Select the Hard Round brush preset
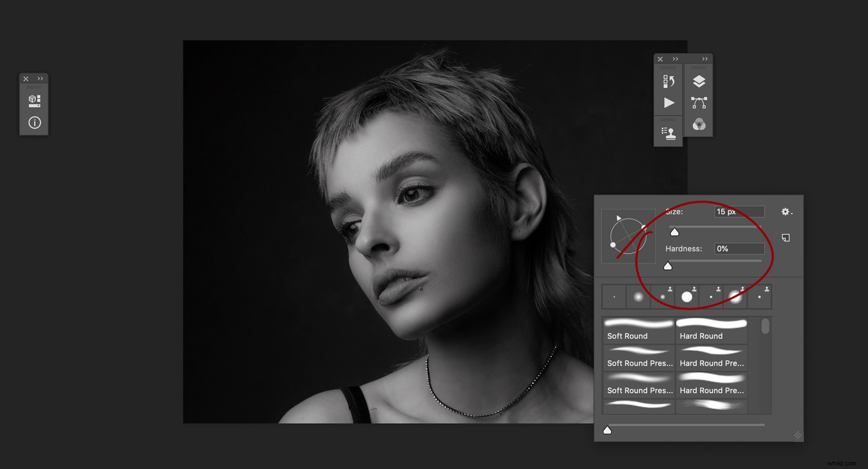The width and height of the screenshot is (868, 469). [712, 329]
